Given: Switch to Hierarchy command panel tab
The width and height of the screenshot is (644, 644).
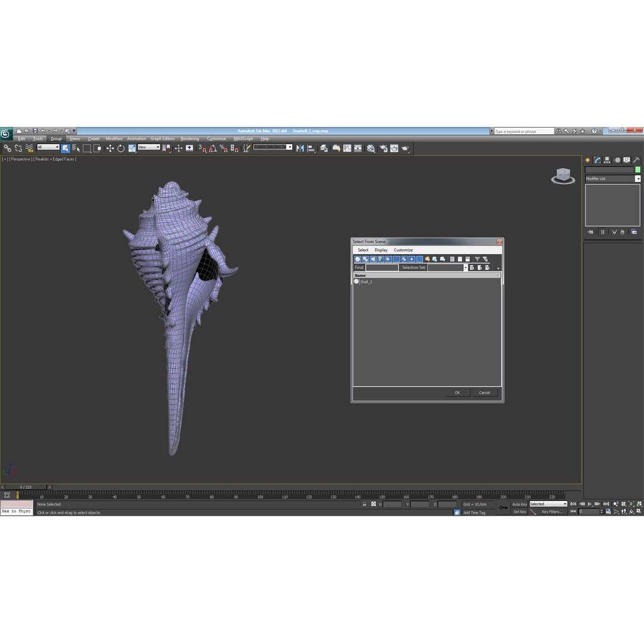Looking at the screenshot, I should (x=606, y=160).
